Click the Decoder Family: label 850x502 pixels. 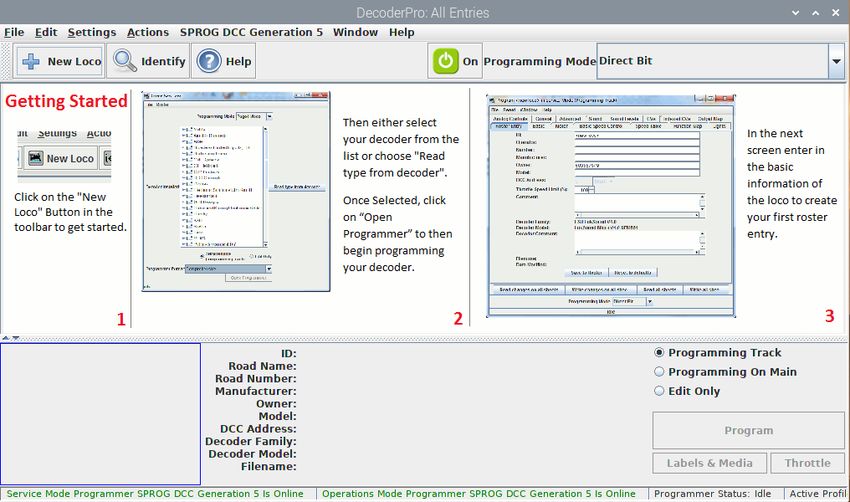[250, 441]
